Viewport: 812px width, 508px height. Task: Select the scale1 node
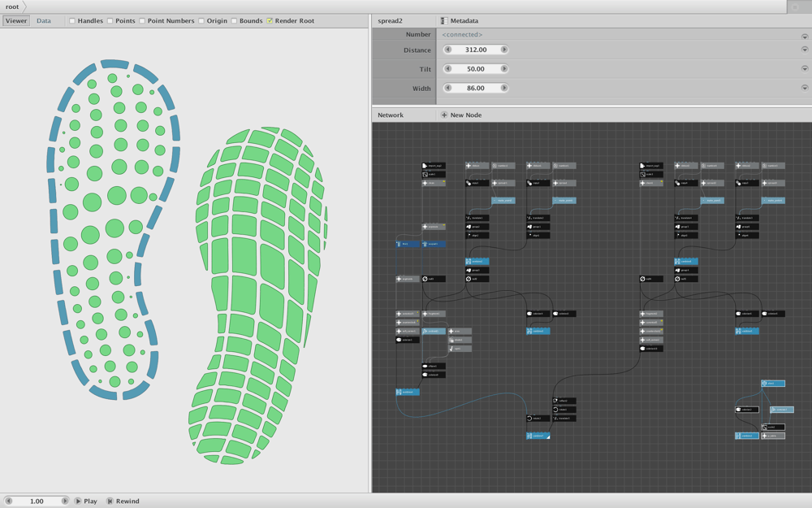434,174
